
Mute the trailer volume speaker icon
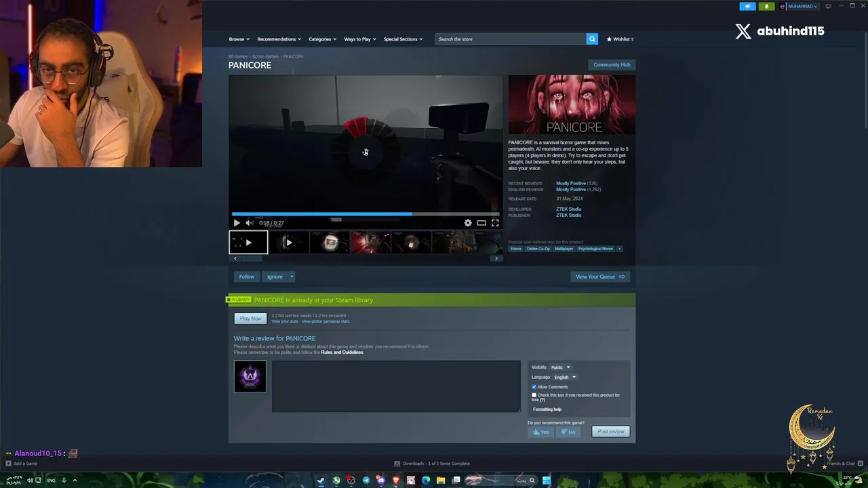pos(249,222)
